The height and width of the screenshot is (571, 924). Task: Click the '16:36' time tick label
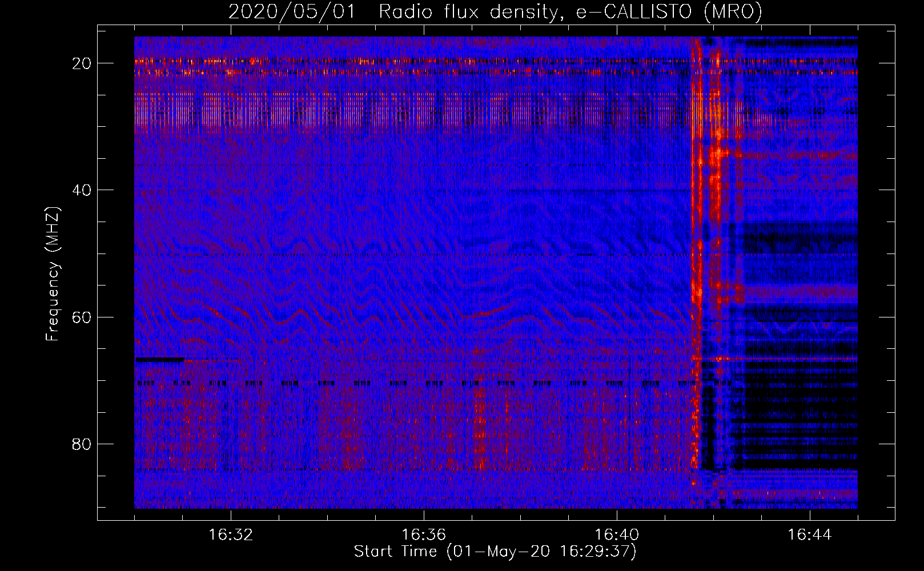pos(424,535)
